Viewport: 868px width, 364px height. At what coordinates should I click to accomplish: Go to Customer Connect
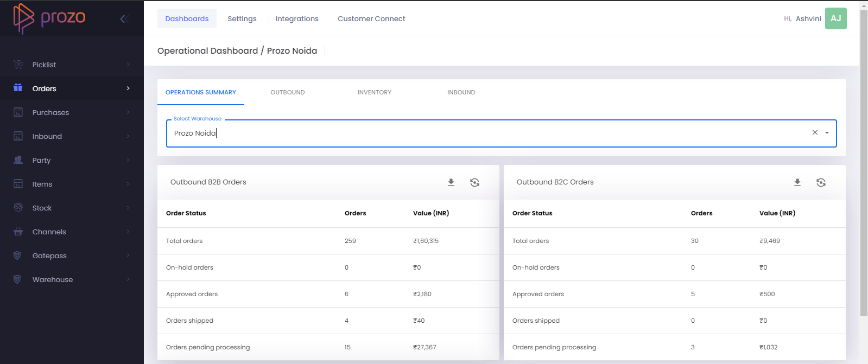pyautogui.click(x=371, y=18)
